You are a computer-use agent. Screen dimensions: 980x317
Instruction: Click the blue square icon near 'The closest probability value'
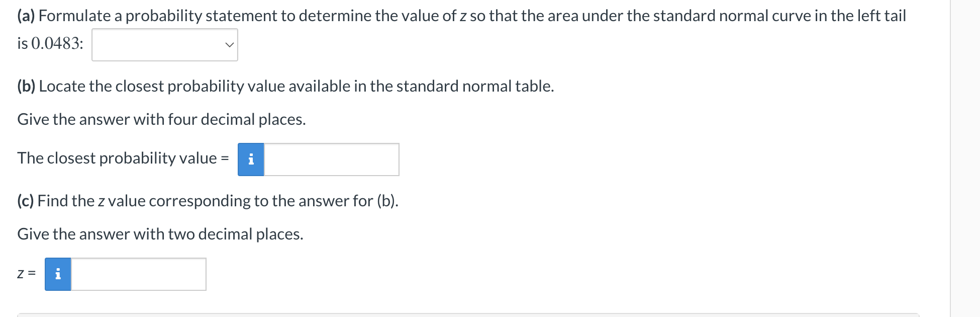pos(251,160)
